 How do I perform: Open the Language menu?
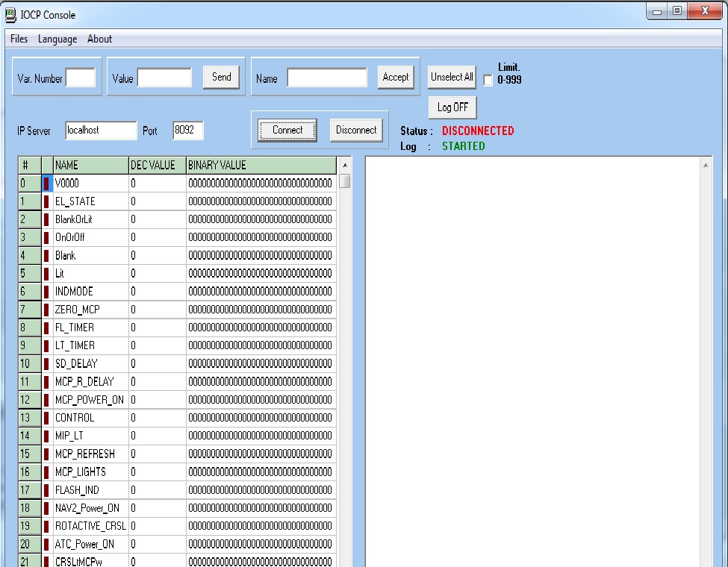coord(57,39)
